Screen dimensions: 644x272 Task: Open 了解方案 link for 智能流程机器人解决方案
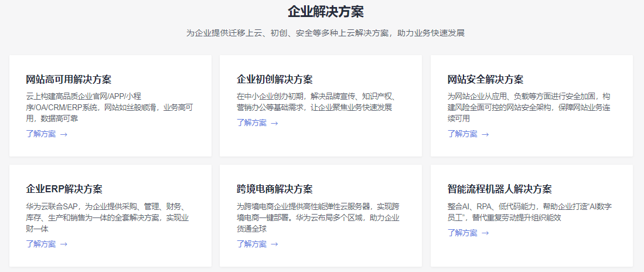point(462,233)
